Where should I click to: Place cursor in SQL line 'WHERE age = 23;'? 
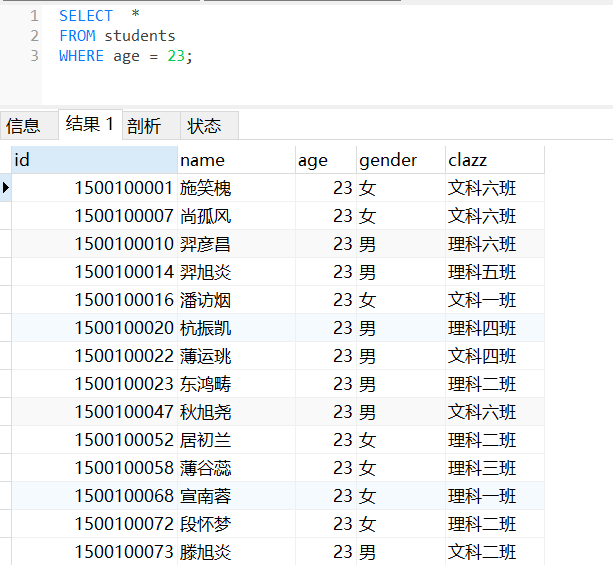point(125,56)
